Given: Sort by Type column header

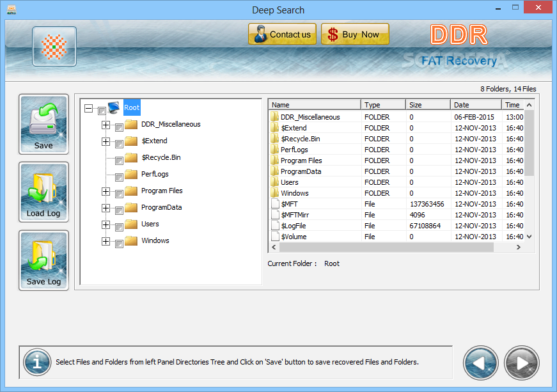Looking at the screenshot, I should (x=383, y=105).
